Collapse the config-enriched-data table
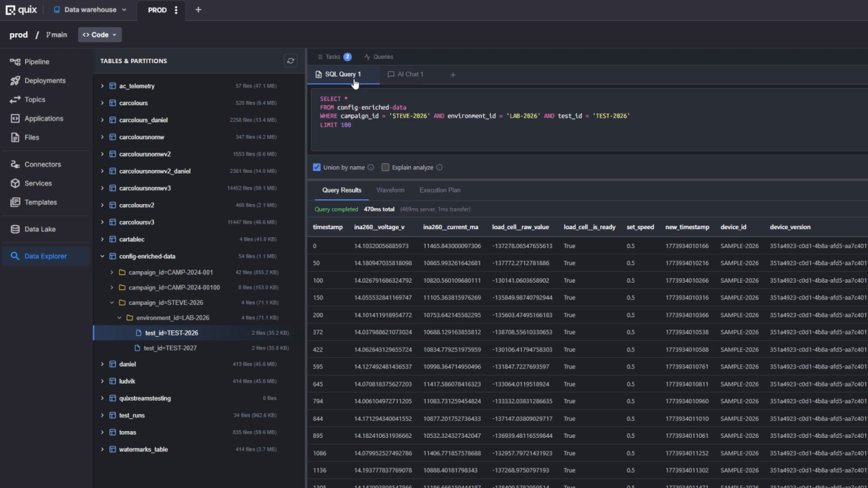 [x=102, y=256]
